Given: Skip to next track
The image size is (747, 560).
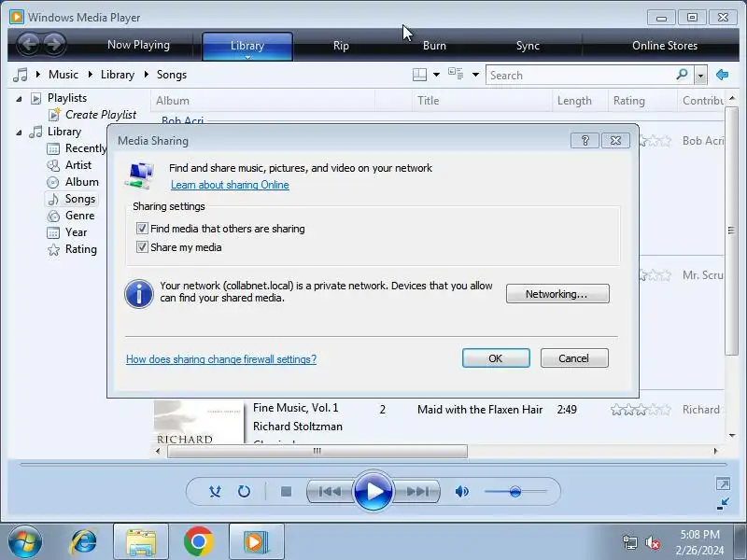Looking at the screenshot, I should coord(417,492).
